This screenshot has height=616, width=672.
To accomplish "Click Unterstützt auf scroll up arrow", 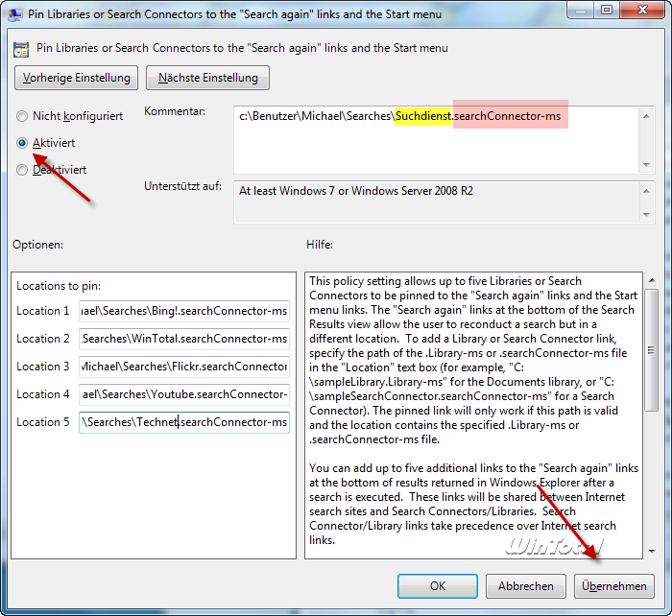I will click(x=646, y=191).
